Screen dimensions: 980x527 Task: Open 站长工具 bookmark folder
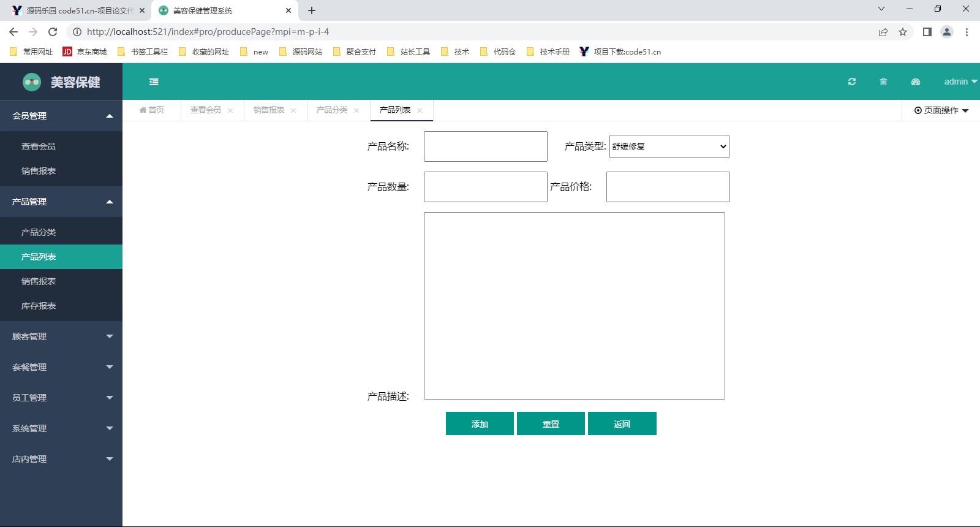[x=409, y=52]
